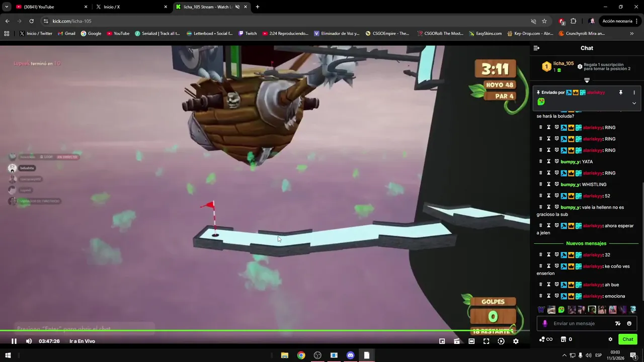Send message with green Chat button

[627, 339]
